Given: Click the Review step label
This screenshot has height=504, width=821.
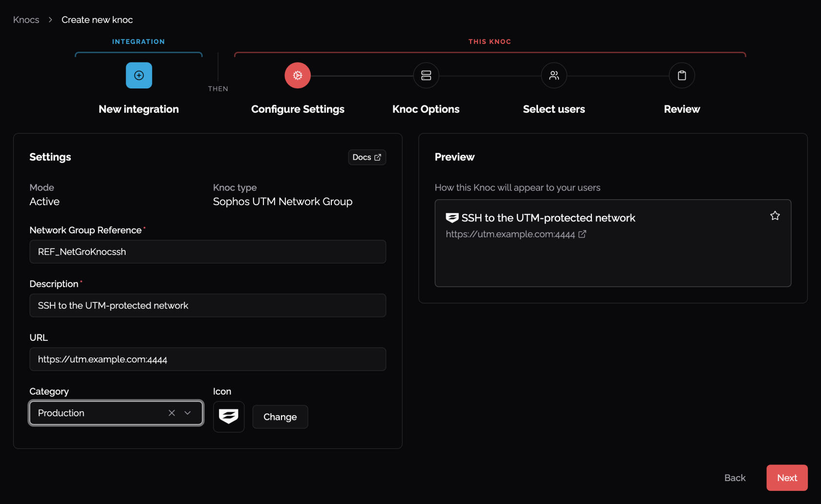Looking at the screenshot, I should click(682, 109).
